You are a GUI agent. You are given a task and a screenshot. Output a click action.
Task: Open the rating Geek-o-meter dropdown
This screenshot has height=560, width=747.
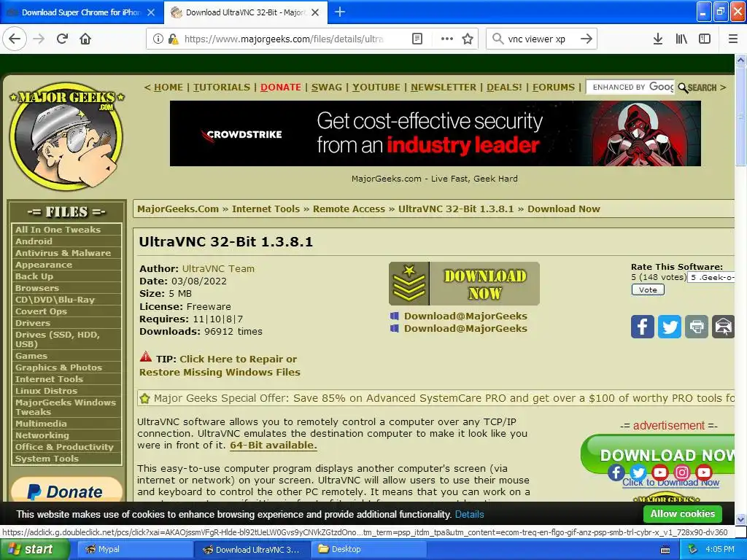[711, 277]
